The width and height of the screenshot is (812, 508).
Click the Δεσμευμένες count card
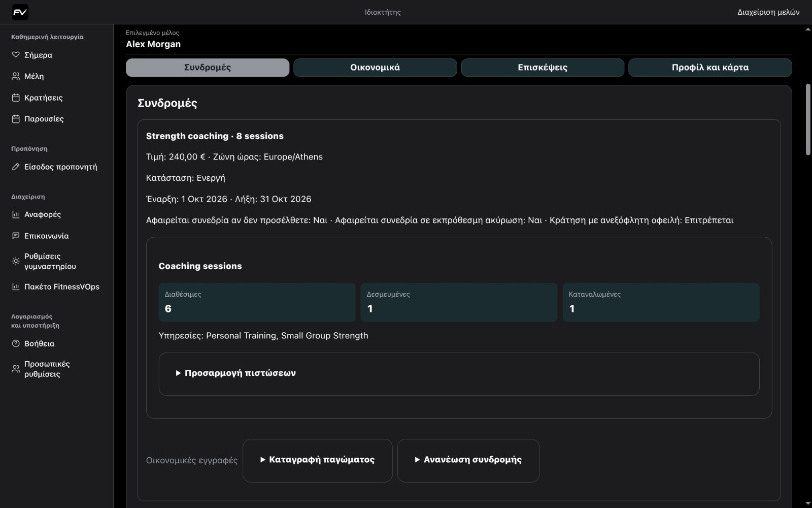pyautogui.click(x=459, y=302)
